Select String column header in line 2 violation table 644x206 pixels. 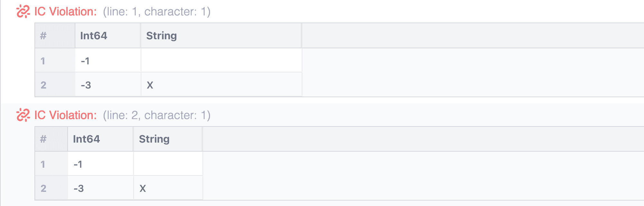[x=154, y=139]
